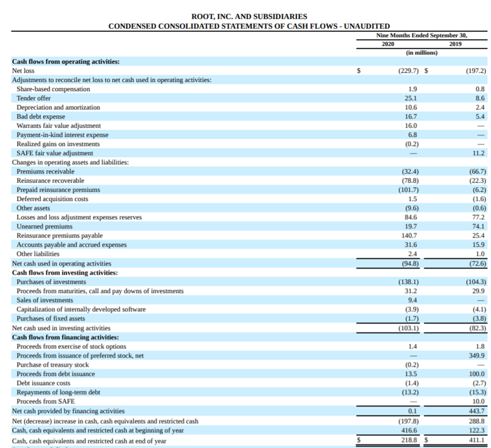Click the net decrease value (197.8)
This screenshot has height=448, width=491.
tap(408, 421)
